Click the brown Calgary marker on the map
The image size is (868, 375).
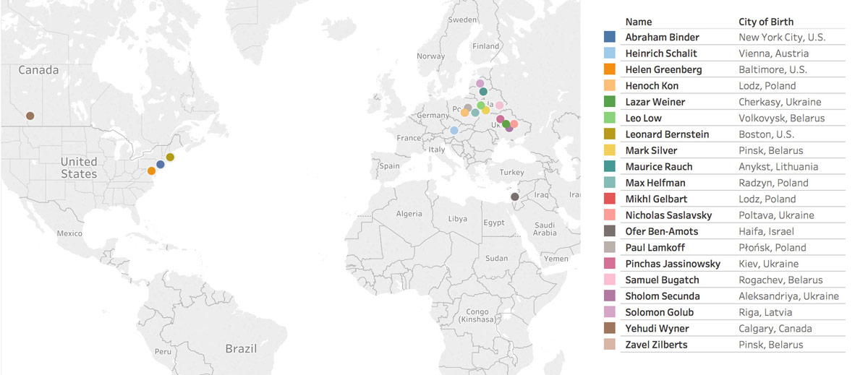click(x=30, y=116)
